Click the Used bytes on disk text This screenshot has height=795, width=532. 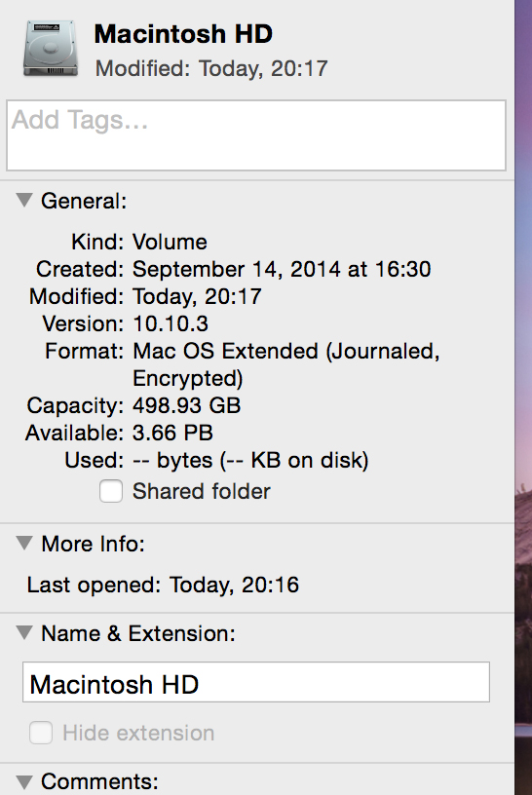pos(250,461)
